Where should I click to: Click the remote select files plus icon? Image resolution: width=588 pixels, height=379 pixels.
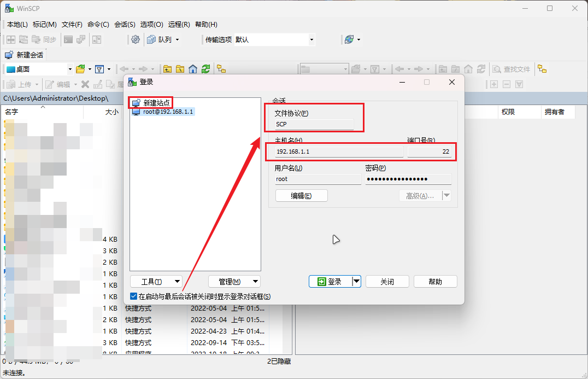pyautogui.click(x=494, y=84)
